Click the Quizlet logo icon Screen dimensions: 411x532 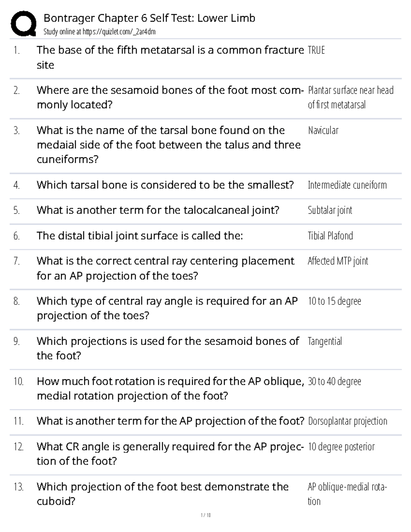[24, 24]
